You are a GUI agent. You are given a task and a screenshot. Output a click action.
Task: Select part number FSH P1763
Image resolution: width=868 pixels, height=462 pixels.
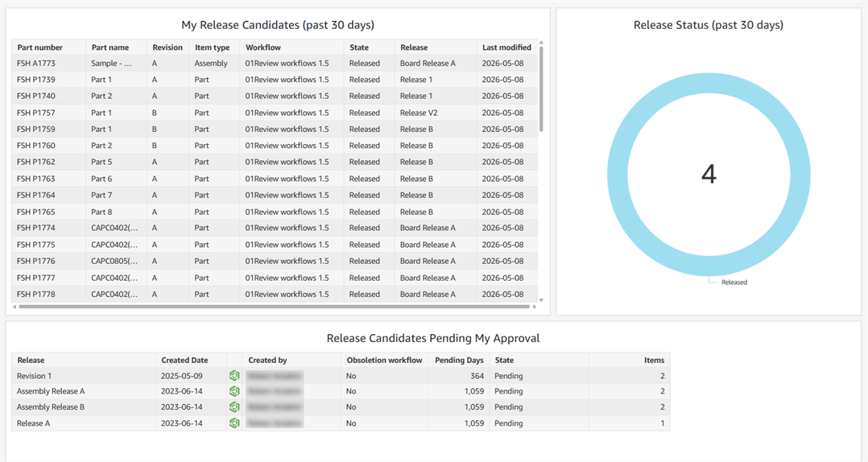[36, 179]
